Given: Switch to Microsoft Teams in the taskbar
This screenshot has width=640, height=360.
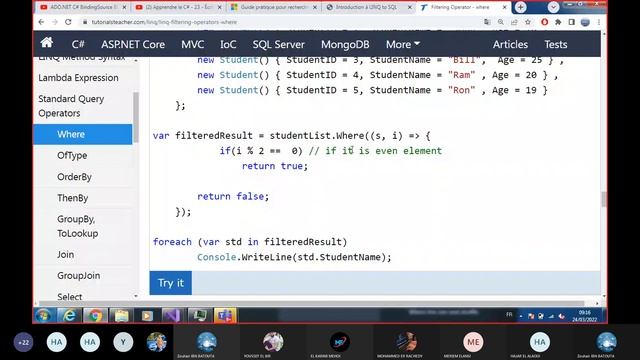Looking at the screenshot, I should coord(225,316).
